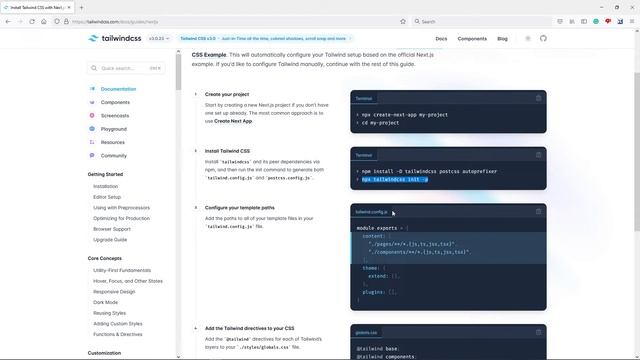Open Functions & Directives page

(118, 334)
